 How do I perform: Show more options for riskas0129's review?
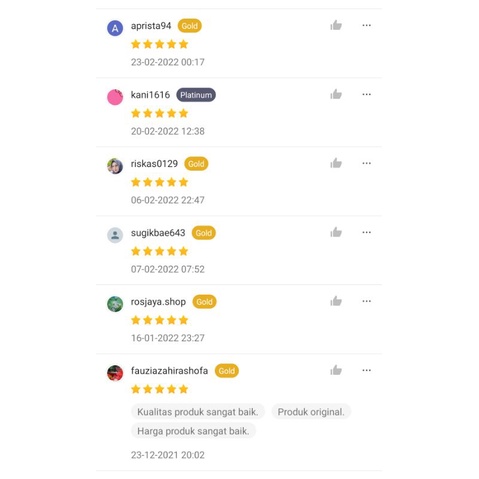366,163
